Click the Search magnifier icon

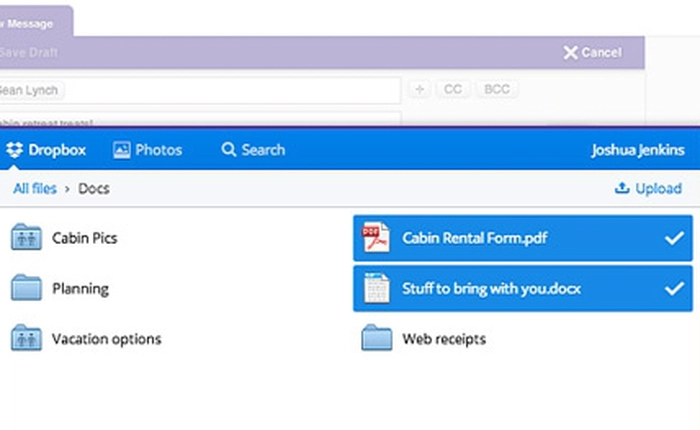[x=229, y=150]
